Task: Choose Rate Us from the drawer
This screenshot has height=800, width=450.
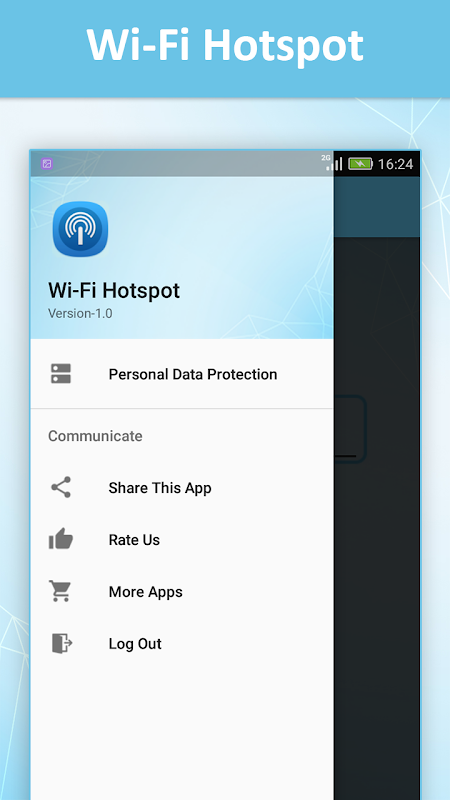Action: click(x=182, y=539)
